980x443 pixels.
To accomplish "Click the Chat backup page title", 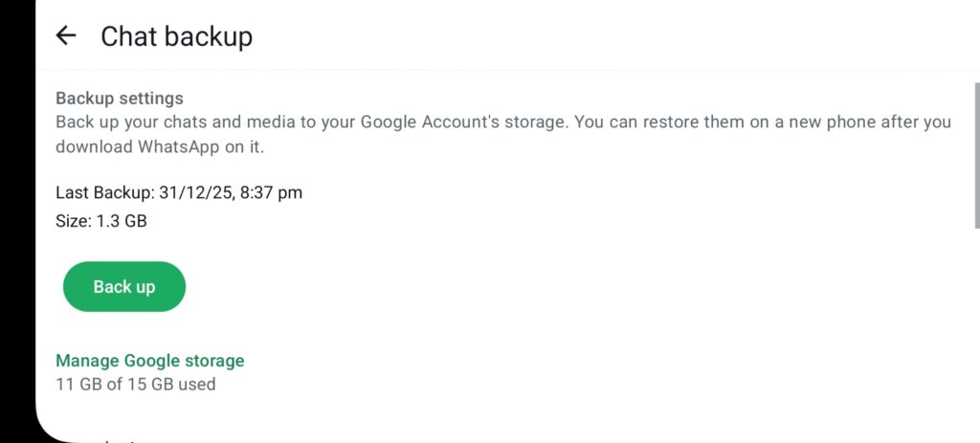I will click(176, 36).
